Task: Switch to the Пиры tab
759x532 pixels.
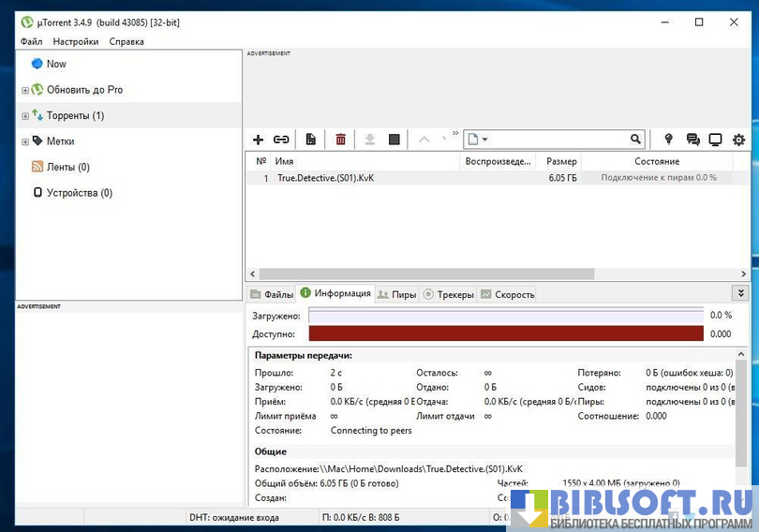Action: pos(396,294)
